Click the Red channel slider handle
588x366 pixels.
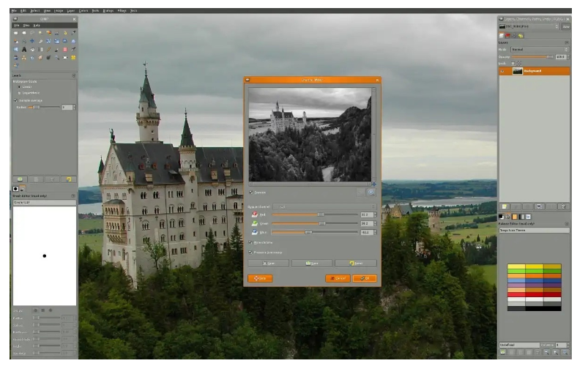(321, 214)
